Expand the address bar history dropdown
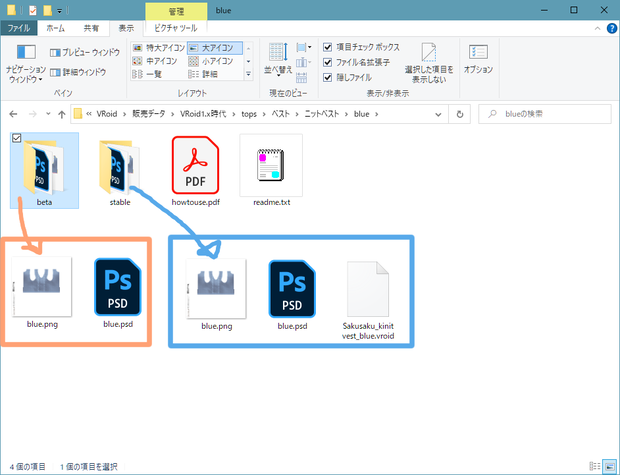Image resolution: width=620 pixels, height=475 pixels. (438, 114)
